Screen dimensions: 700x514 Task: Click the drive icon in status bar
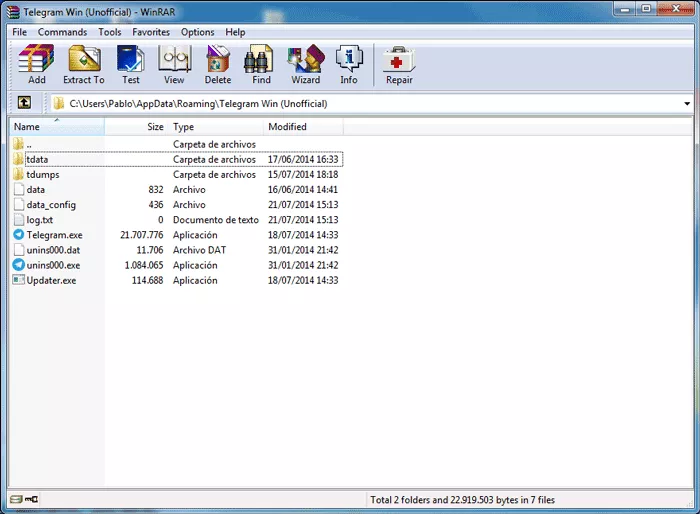click(16, 499)
